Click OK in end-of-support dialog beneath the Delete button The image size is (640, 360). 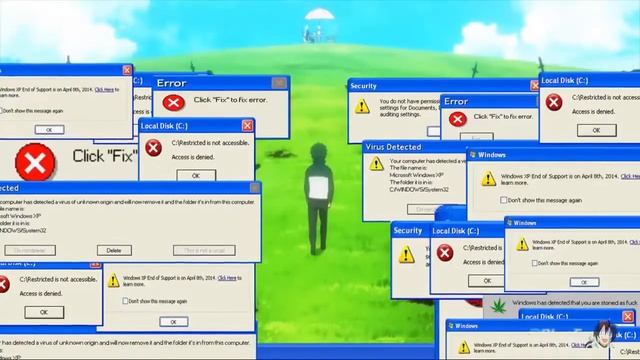pos(173,322)
